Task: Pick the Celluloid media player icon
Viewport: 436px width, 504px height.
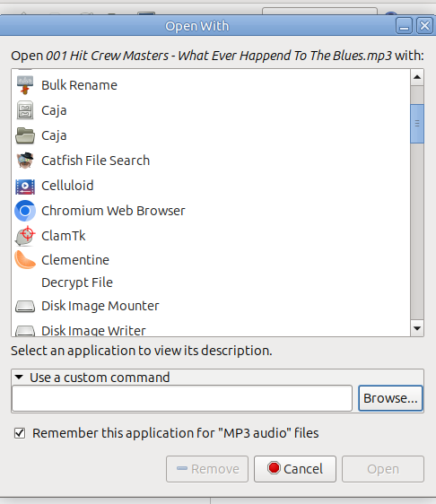Action: pyautogui.click(x=25, y=186)
